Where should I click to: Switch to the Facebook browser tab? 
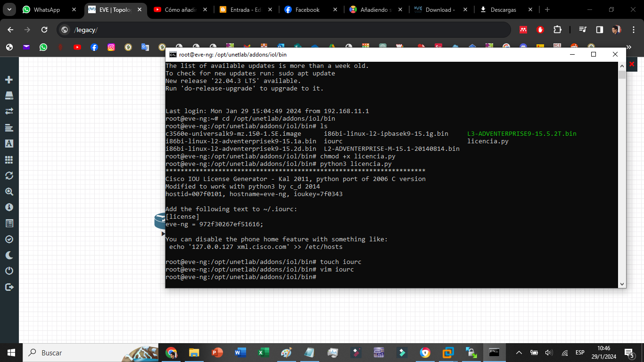click(x=311, y=9)
